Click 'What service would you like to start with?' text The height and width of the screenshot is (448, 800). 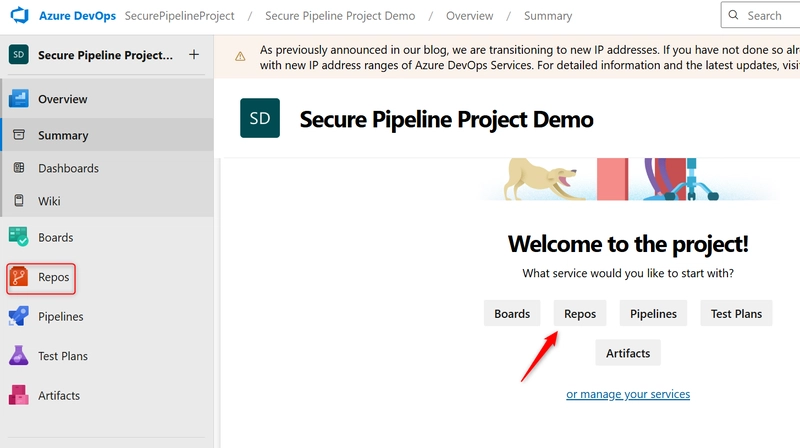pos(628,273)
